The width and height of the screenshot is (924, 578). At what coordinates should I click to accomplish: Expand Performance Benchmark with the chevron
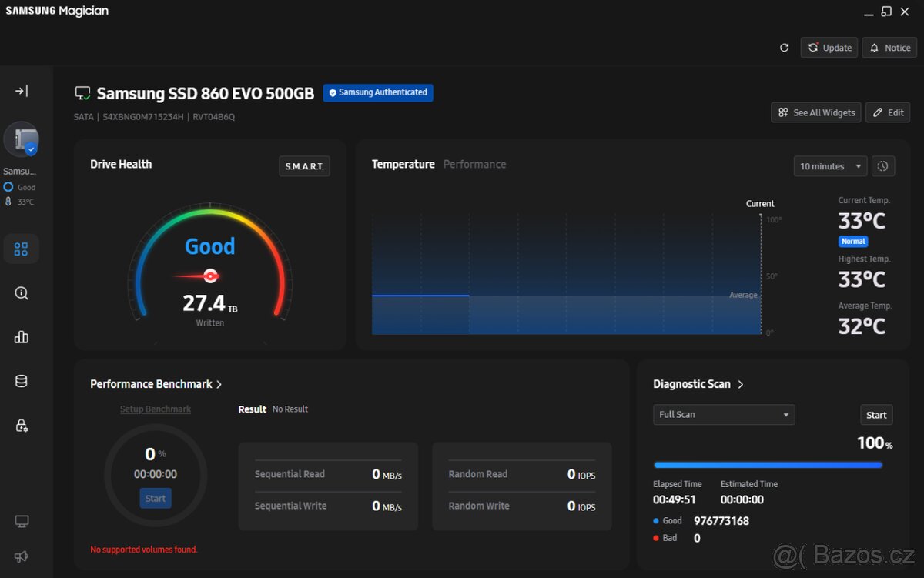pyautogui.click(x=219, y=384)
